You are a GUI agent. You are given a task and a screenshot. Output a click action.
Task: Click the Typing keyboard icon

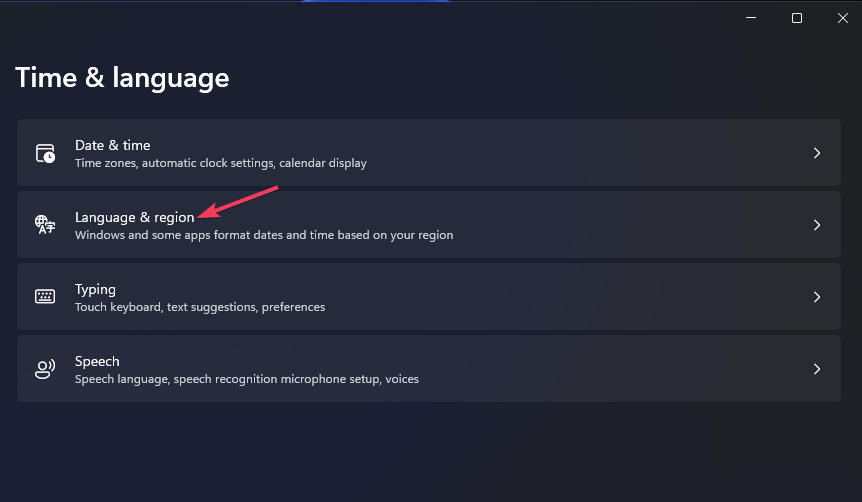45,296
